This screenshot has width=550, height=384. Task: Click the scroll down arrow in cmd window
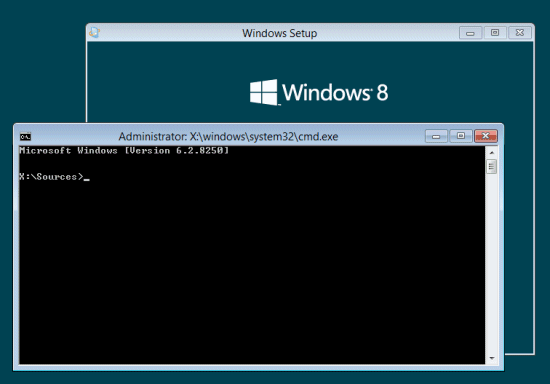coord(492,358)
